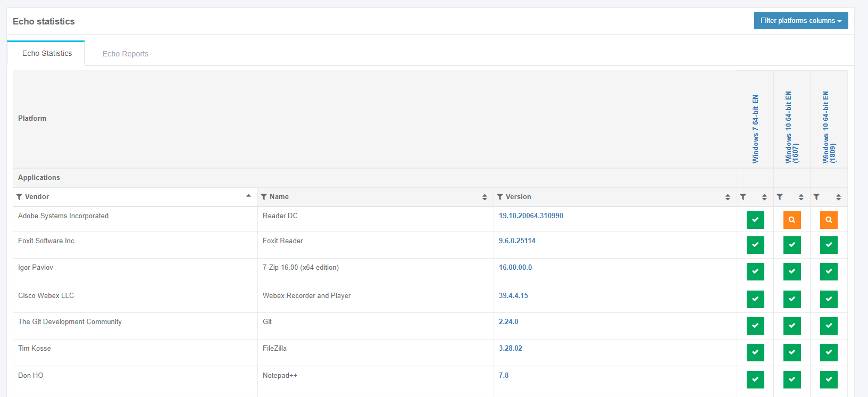Viewport: 868px width, 397px height.
Task: Open Notepad++ version 7.8 link
Action: point(504,375)
